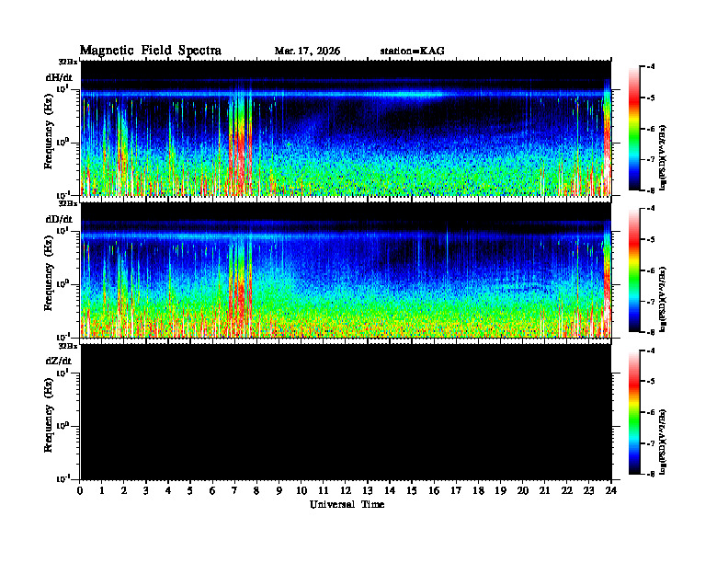728x563 pixels.
Task: Click hour "9" on the Universal Time axis
Action: (x=279, y=491)
